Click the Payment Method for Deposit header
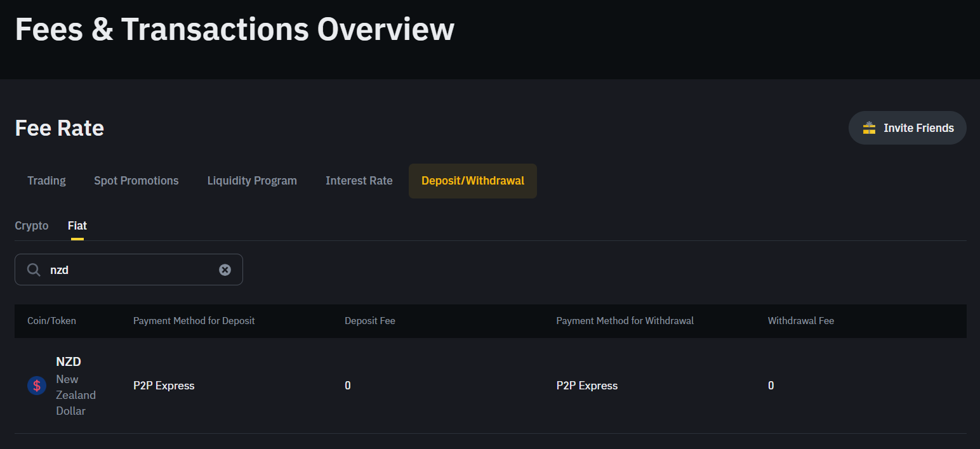The image size is (980, 449). [x=194, y=321]
